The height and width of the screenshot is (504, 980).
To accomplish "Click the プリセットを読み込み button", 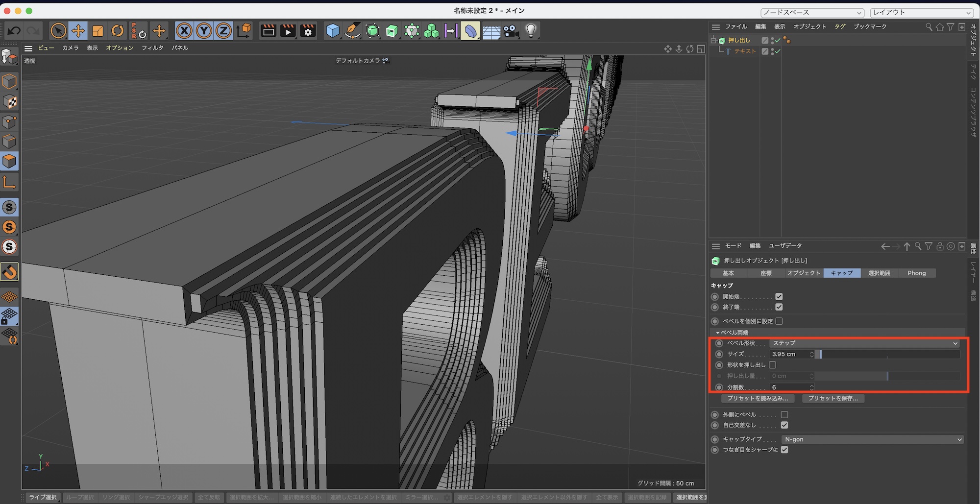I will pos(758,398).
